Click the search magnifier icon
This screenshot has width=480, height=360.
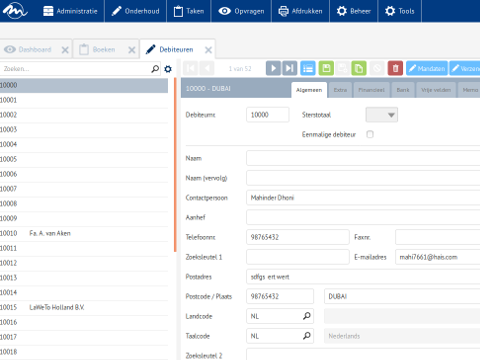(x=155, y=69)
